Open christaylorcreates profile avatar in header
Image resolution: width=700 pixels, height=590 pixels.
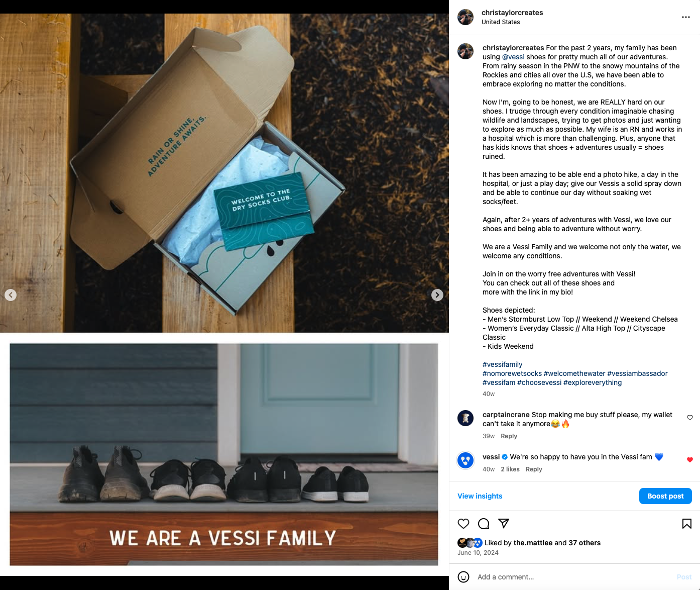coord(465,17)
